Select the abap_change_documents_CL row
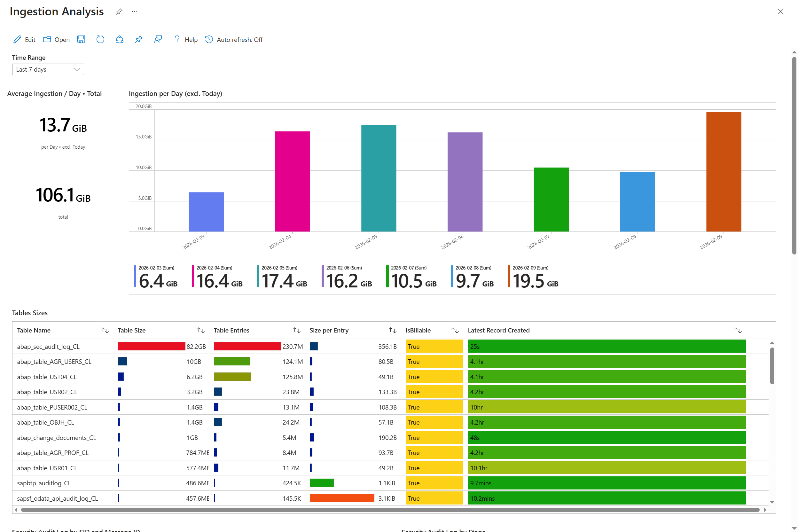The width and height of the screenshot is (798, 532). 390,438
